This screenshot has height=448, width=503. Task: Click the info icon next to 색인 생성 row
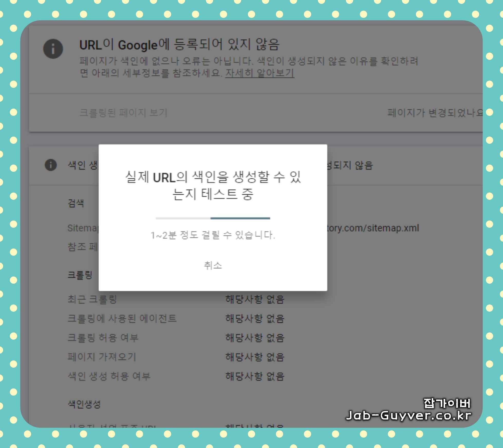pos(51,165)
